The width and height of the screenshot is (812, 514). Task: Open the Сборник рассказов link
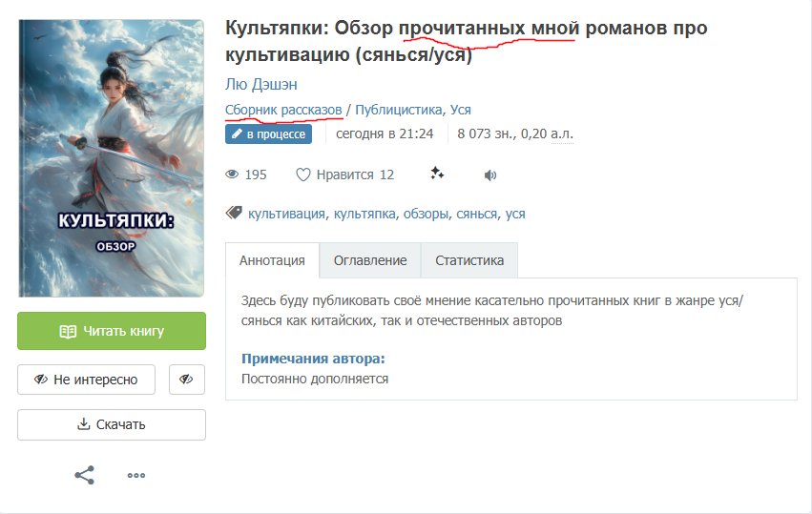(283, 110)
